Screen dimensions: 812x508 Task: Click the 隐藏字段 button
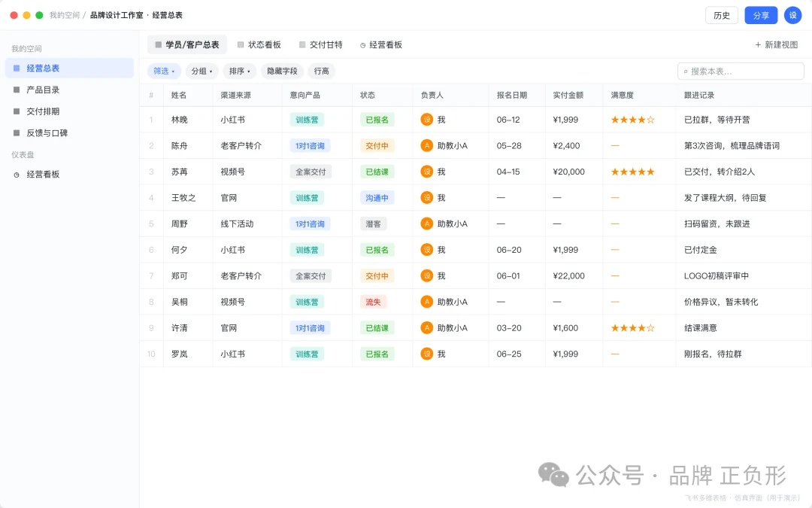(x=282, y=71)
